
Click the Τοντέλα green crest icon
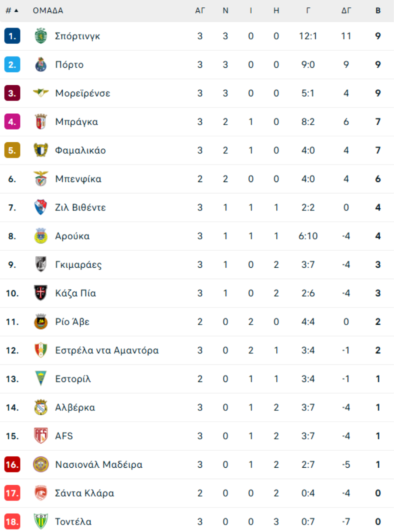tap(41, 521)
